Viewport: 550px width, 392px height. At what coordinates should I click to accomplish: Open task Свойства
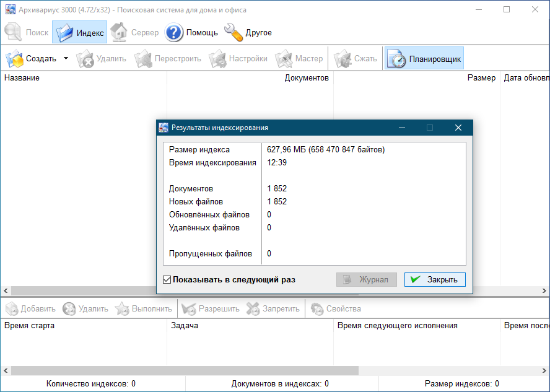(x=336, y=309)
